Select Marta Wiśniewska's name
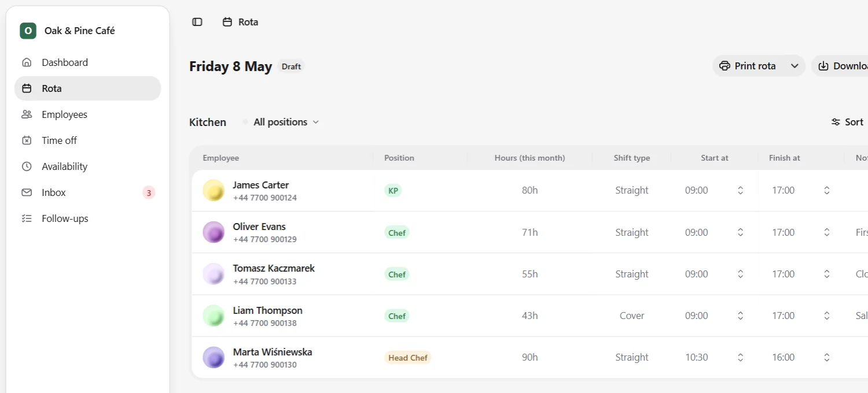The width and height of the screenshot is (868, 393). [x=273, y=352]
